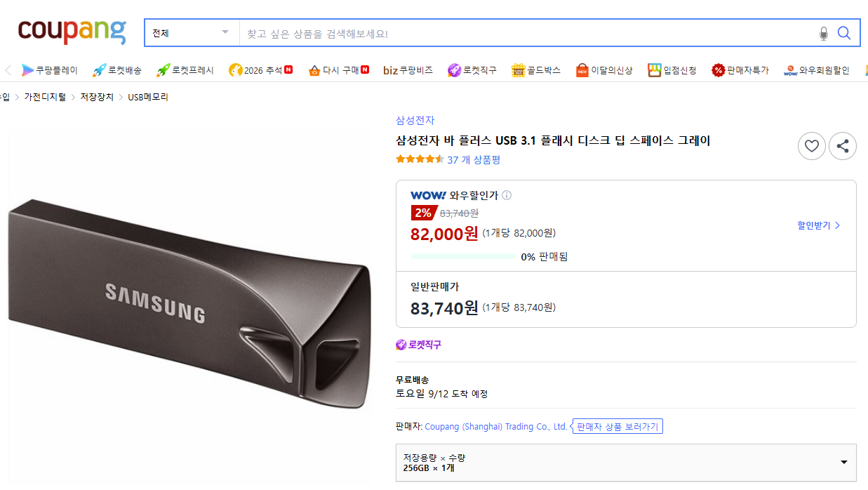The image size is (868, 490).
Task: Focus the product search input field
Action: click(528, 33)
